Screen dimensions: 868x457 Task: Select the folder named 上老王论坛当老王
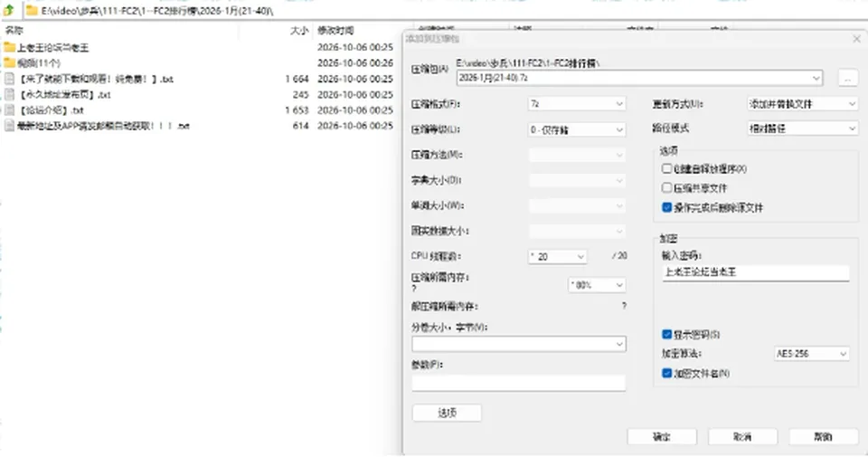click(x=52, y=48)
